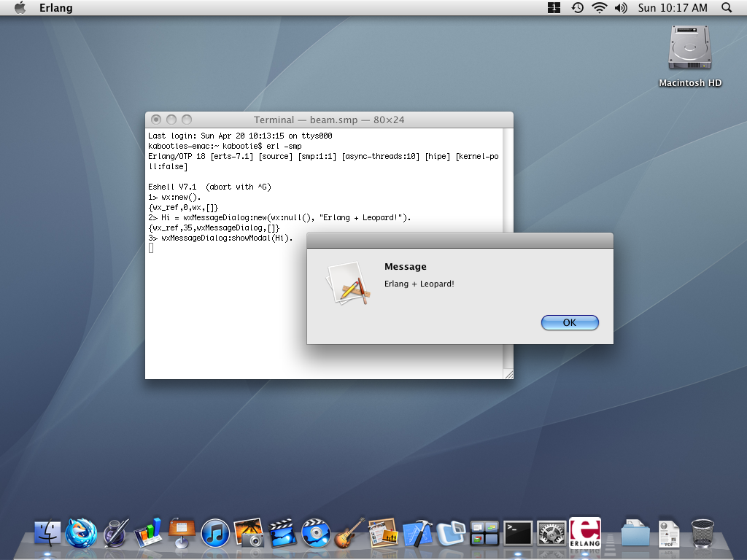Open the Trash in the Dock

(703, 533)
